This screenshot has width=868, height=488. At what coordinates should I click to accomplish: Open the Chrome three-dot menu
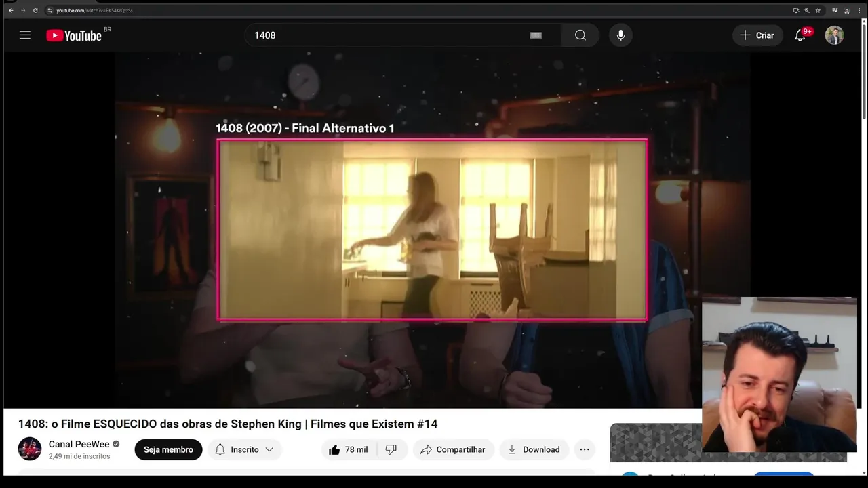pyautogui.click(x=858, y=10)
